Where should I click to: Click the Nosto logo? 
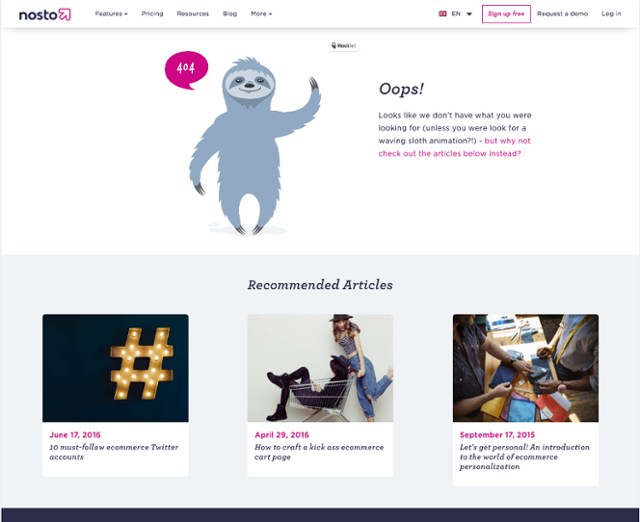click(45, 14)
